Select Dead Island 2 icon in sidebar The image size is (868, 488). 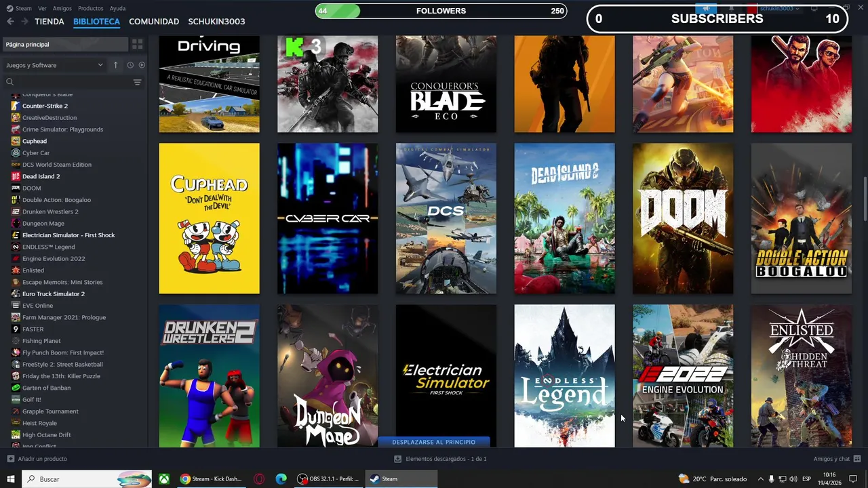[x=16, y=176]
